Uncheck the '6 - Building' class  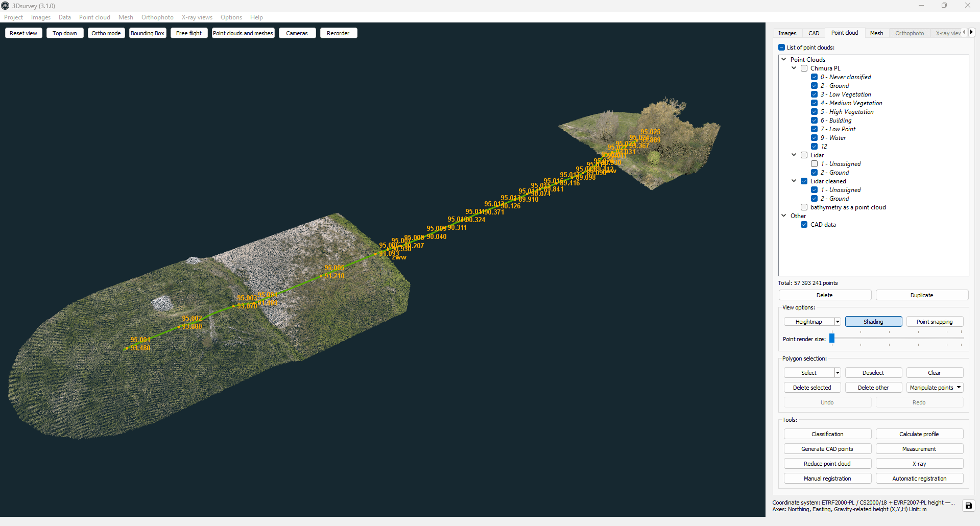click(x=815, y=121)
